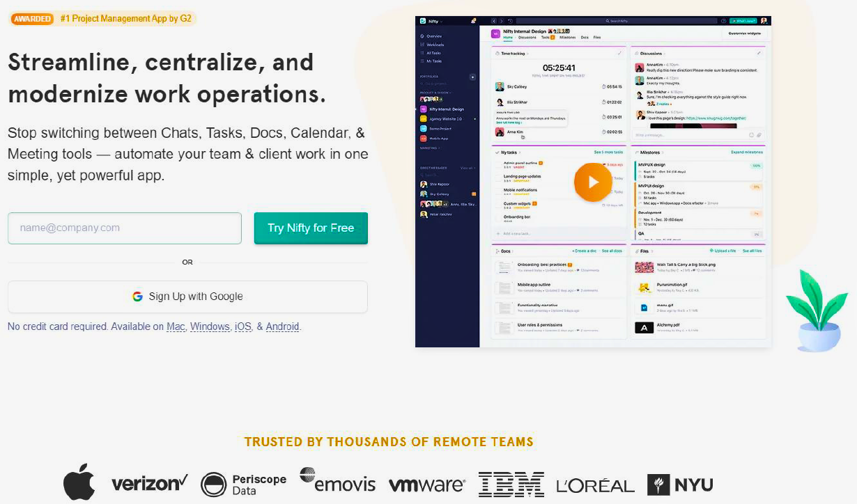Click the VMware logo

426,485
